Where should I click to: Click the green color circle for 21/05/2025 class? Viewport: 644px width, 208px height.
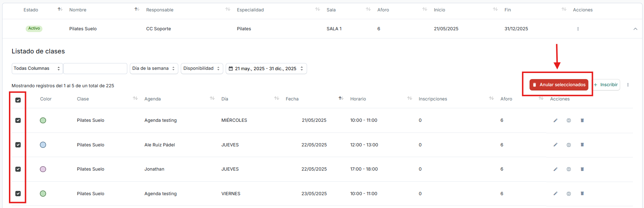click(x=43, y=120)
